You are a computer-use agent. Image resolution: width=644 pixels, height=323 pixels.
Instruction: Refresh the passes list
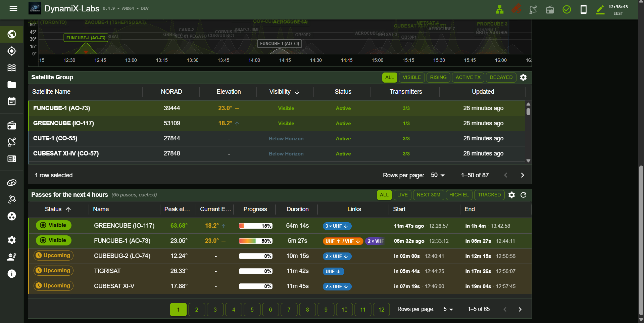pyautogui.click(x=523, y=195)
